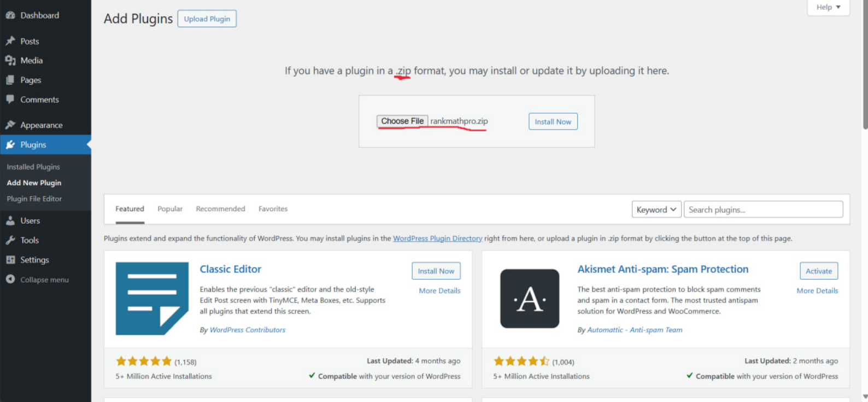868x402 pixels.
Task: View More Details for Akismet
Action: pos(817,290)
